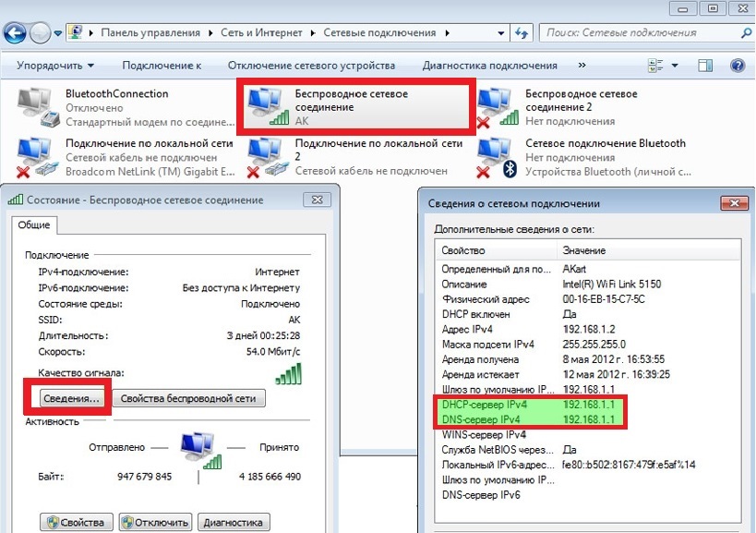Focus the Поиск: Сетевые подключения search field
This screenshot has width=756, height=533.
coord(642,33)
